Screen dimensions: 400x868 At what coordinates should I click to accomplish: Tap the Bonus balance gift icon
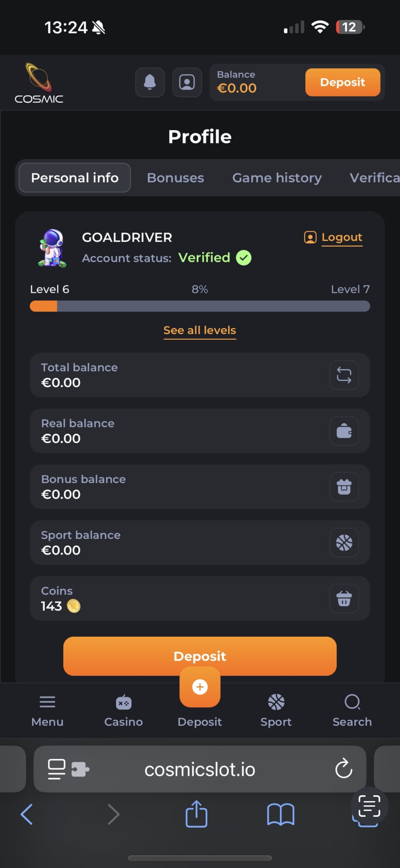pos(344,487)
